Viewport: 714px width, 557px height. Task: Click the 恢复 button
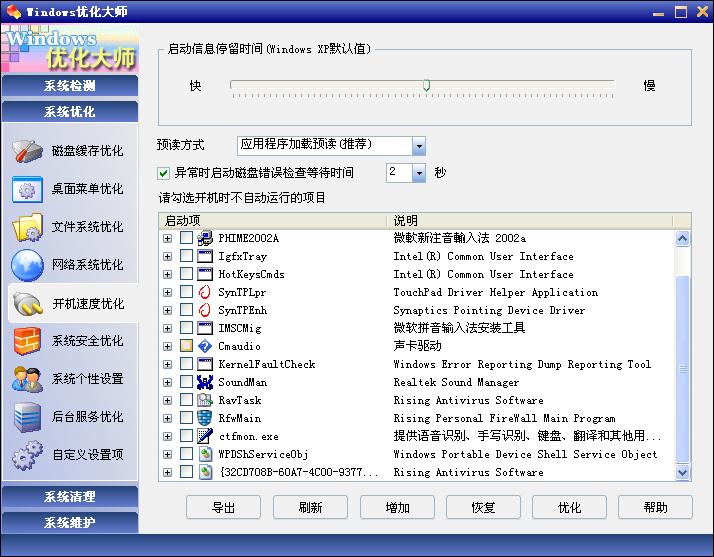[x=483, y=507]
